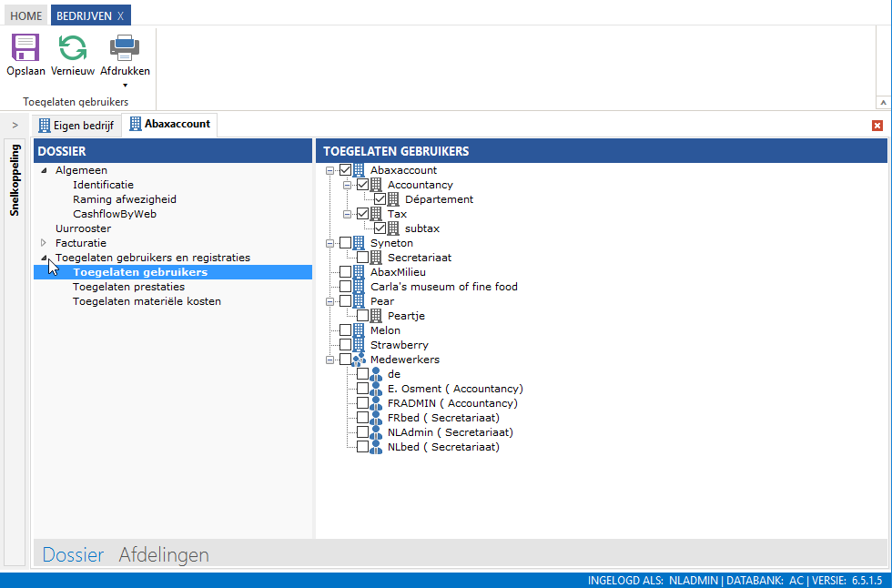Click the Vernieuw refresh icon

(73, 47)
